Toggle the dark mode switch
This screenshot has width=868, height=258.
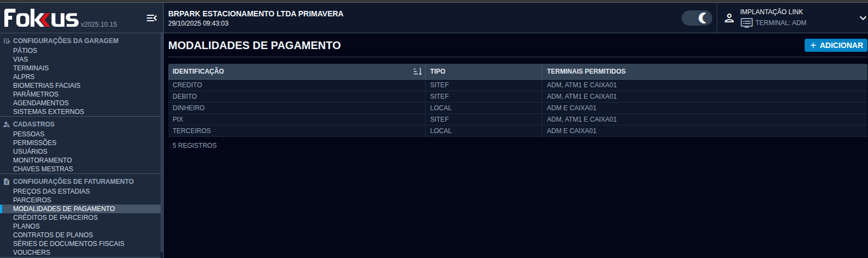[x=697, y=18]
